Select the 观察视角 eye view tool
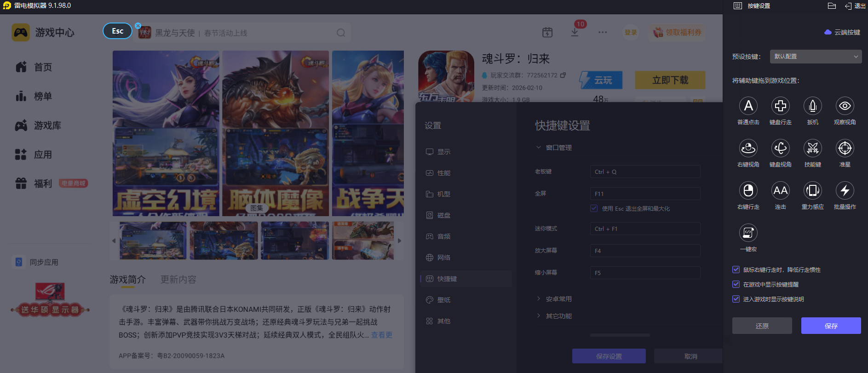This screenshot has width=868, height=373. pos(845,106)
